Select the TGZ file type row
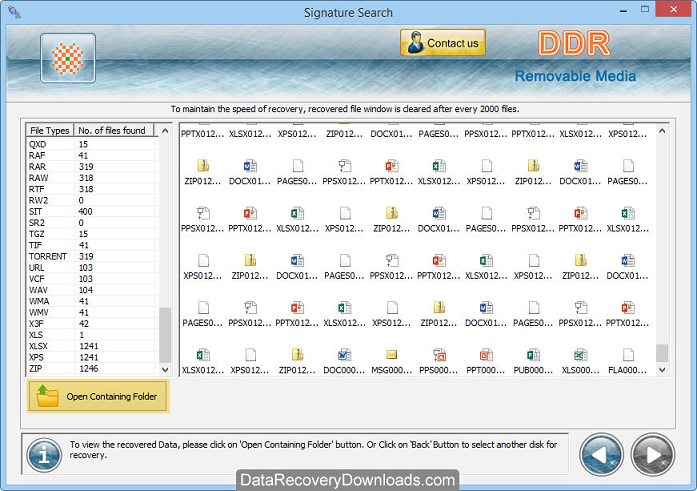697x491 pixels. click(x=91, y=234)
